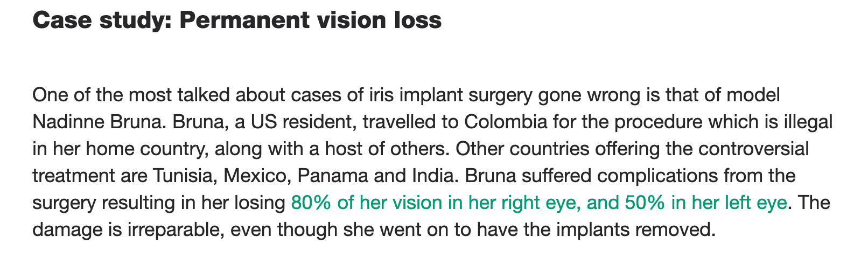Open the green 80% vision loss link
The height and width of the screenshot is (278, 868).
[x=538, y=204]
